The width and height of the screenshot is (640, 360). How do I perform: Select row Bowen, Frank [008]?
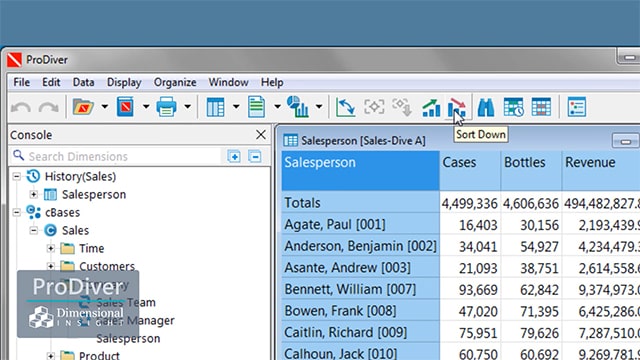click(340, 311)
